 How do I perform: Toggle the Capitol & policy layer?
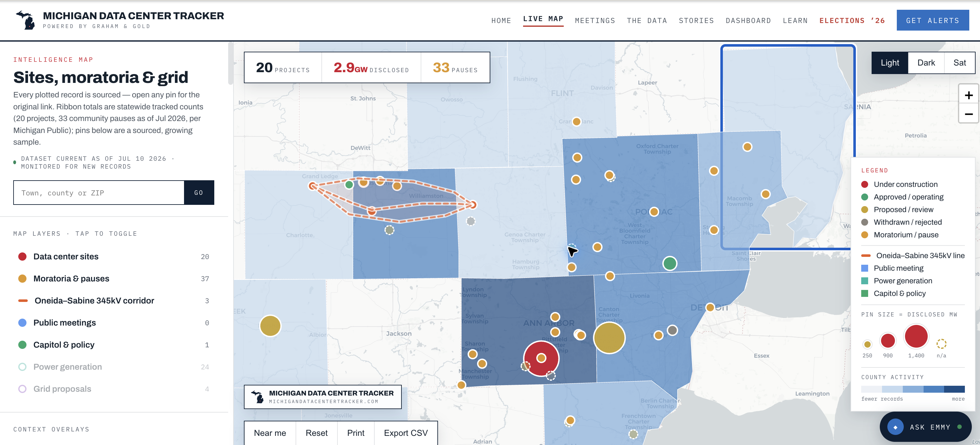114,345
